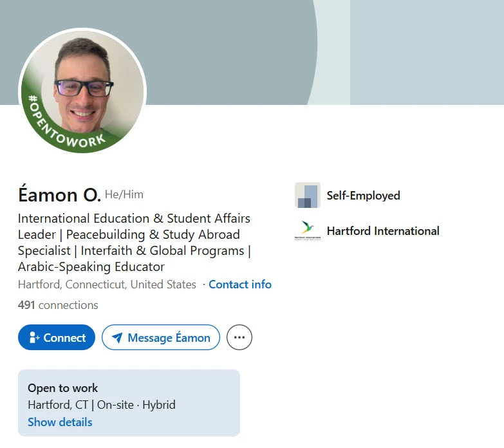
Task: Open Hartford International education link
Action: click(x=383, y=230)
